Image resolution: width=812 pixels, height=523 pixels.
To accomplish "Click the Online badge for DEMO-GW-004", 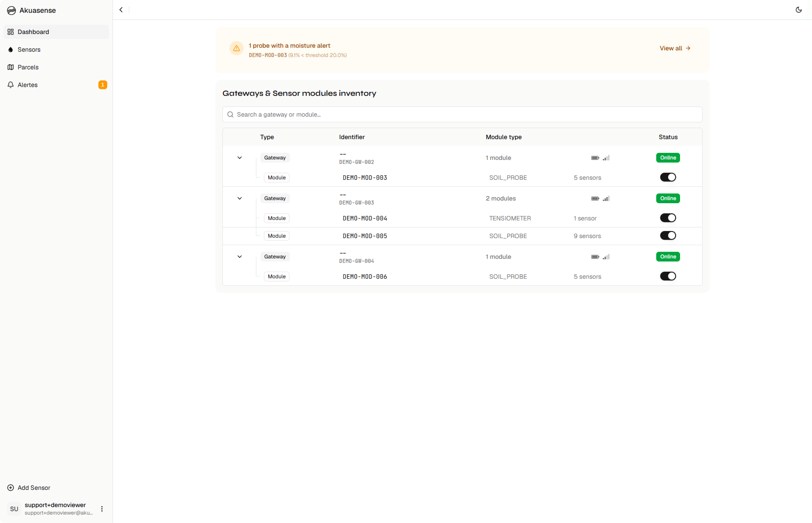I will pos(668,257).
